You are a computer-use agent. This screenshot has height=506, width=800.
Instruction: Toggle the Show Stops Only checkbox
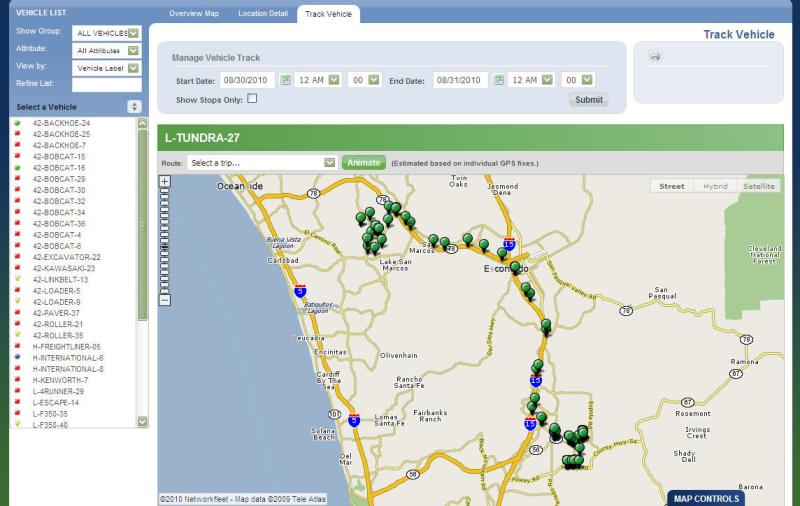(x=252, y=98)
